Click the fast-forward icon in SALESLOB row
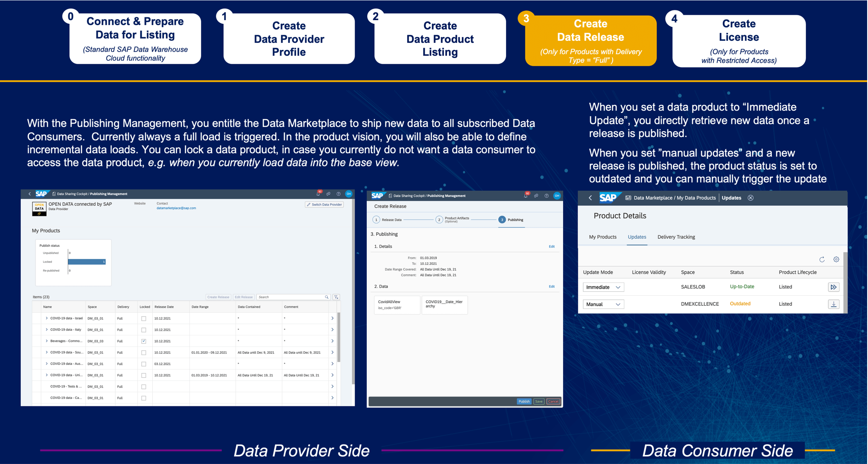The image size is (868, 464). (x=833, y=287)
